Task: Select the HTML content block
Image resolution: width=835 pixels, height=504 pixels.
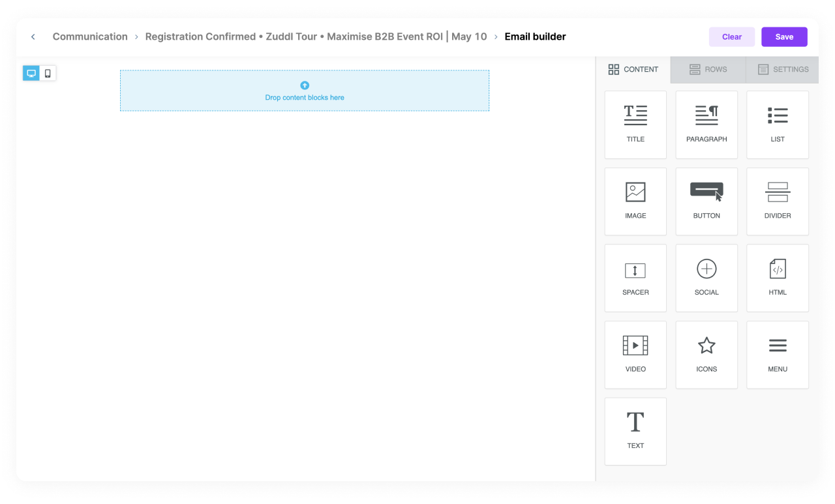Action: click(778, 278)
